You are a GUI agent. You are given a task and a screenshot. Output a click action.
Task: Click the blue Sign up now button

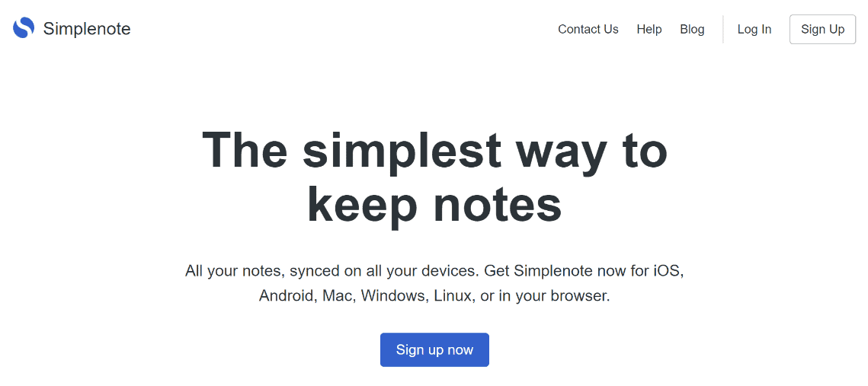click(x=434, y=349)
